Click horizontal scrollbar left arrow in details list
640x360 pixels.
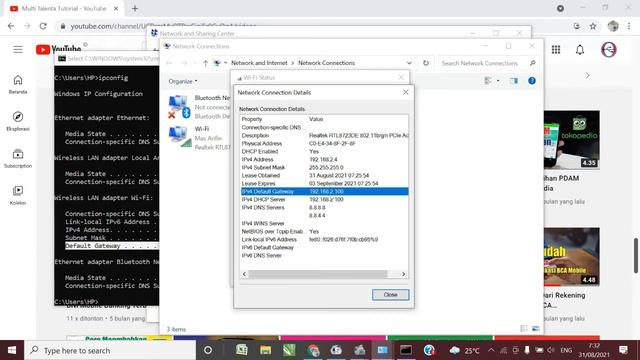point(244,274)
